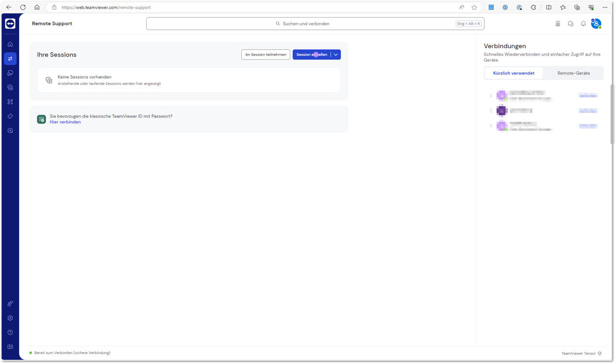This screenshot has height=364, width=615.
Task: Open the split screen browser icon
Action: coord(549,7)
